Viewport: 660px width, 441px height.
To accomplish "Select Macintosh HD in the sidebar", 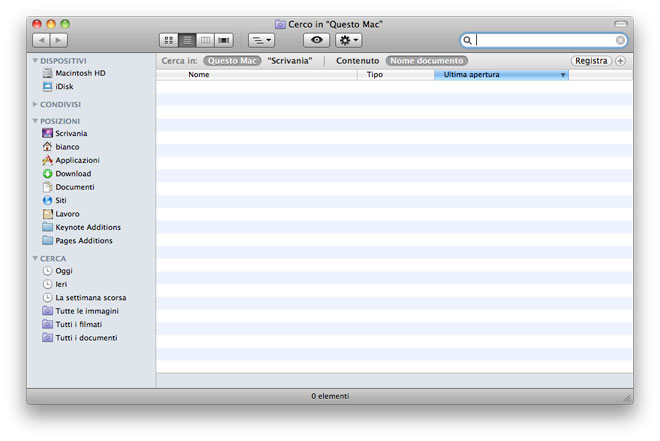I will (80, 73).
